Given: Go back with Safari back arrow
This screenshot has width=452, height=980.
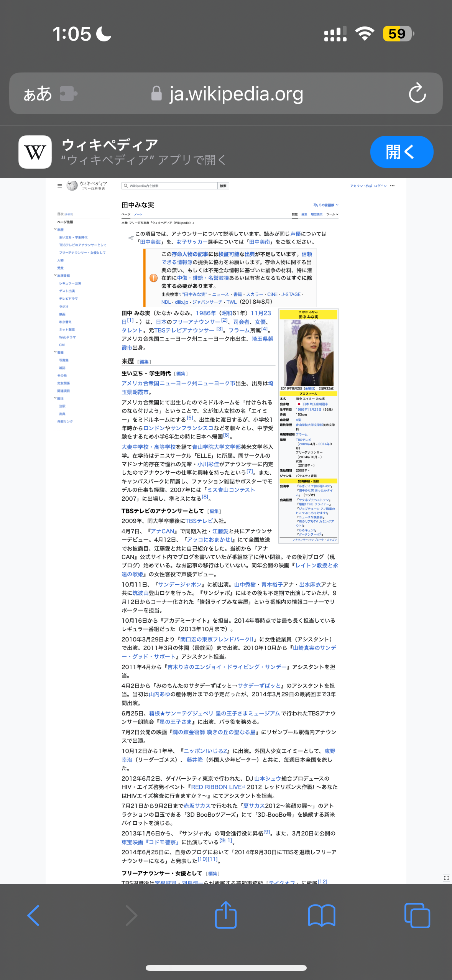Looking at the screenshot, I should [34, 916].
